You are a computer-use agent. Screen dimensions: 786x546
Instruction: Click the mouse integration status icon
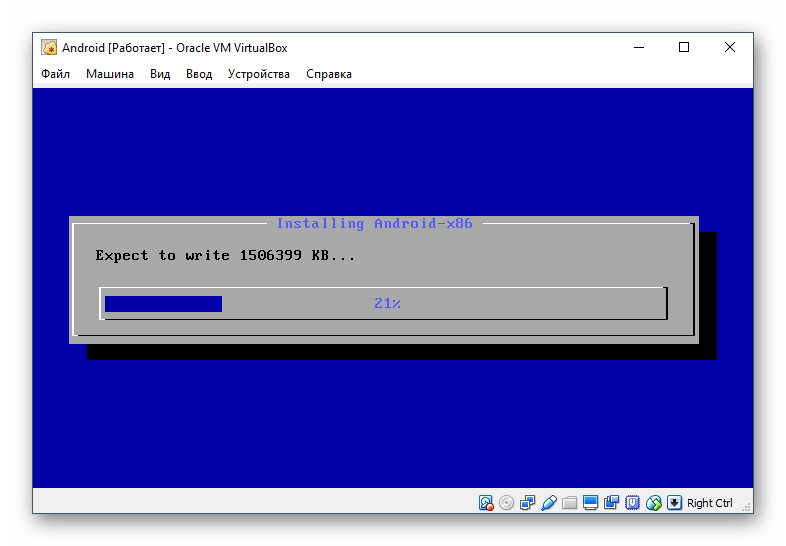[654, 502]
